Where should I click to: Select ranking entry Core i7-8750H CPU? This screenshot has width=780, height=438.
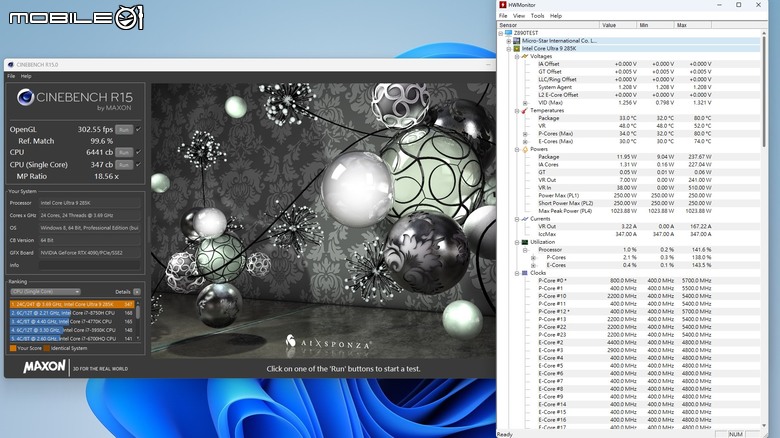pos(72,313)
